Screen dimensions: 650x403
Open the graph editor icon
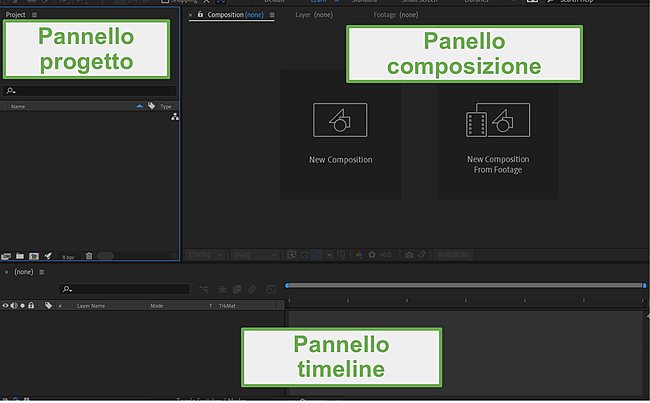tap(271, 289)
